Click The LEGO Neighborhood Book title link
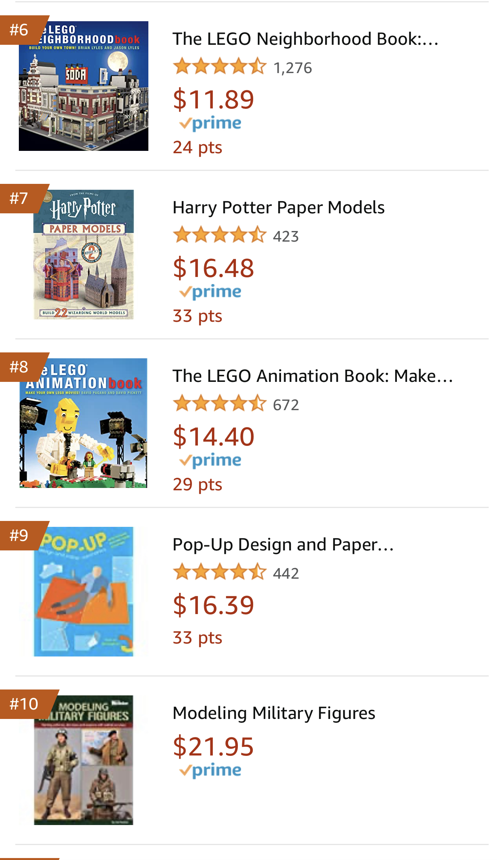Viewport: 504px width, 860px height. pos(305,39)
